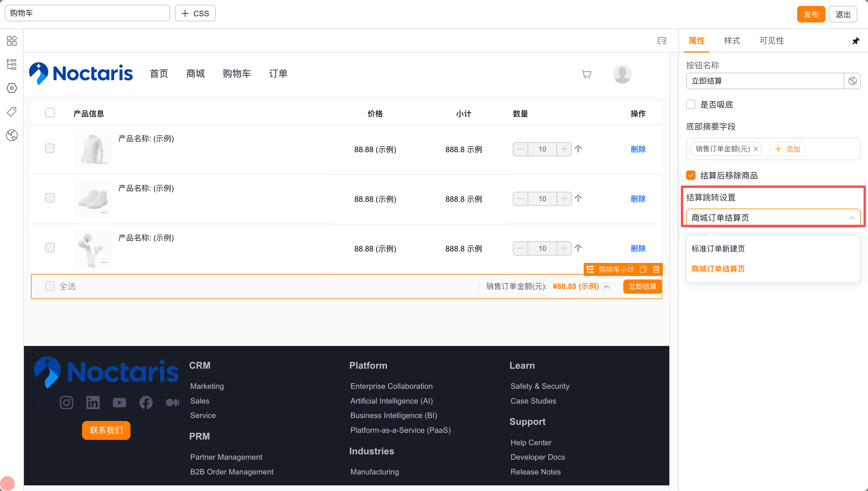
Task: Open the page structure tree icon in sidebar
Action: [x=12, y=64]
